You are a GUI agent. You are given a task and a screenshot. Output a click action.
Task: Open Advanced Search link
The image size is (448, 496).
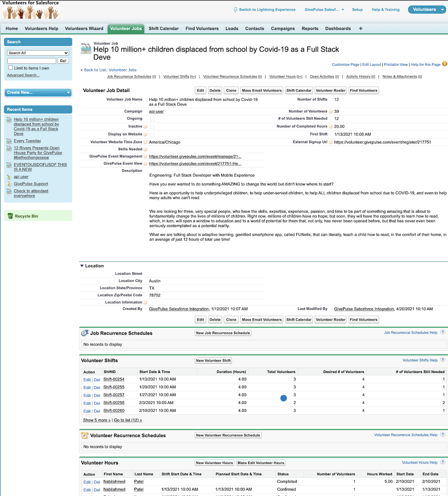point(23,75)
